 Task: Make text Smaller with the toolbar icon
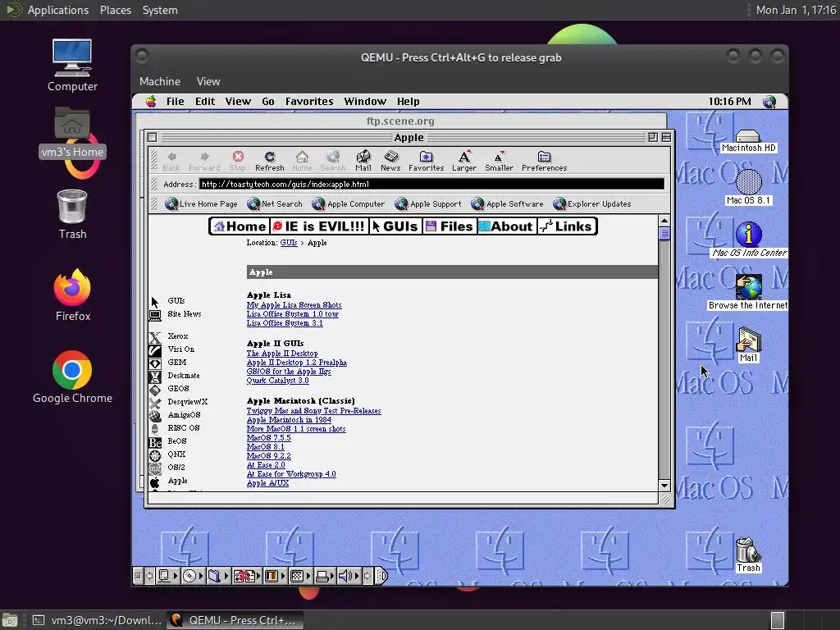[x=499, y=157]
